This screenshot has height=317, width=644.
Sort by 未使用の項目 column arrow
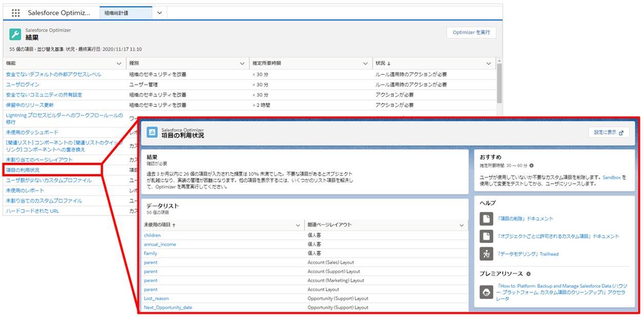click(174, 225)
